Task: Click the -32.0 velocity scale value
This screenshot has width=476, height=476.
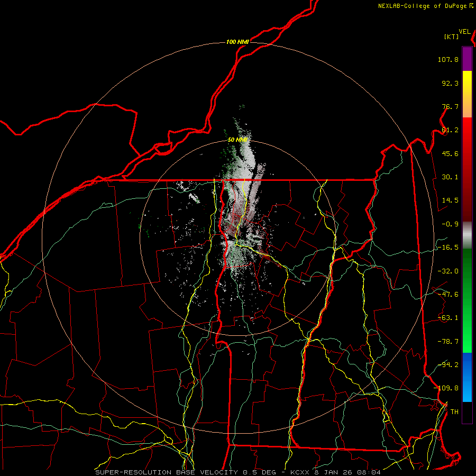Action: pos(448,271)
